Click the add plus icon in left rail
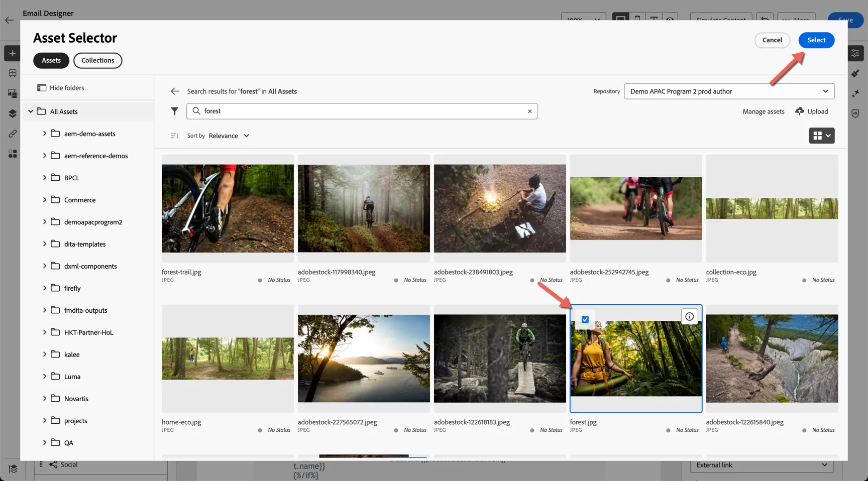Screen dimensions: 868x481 13,53
